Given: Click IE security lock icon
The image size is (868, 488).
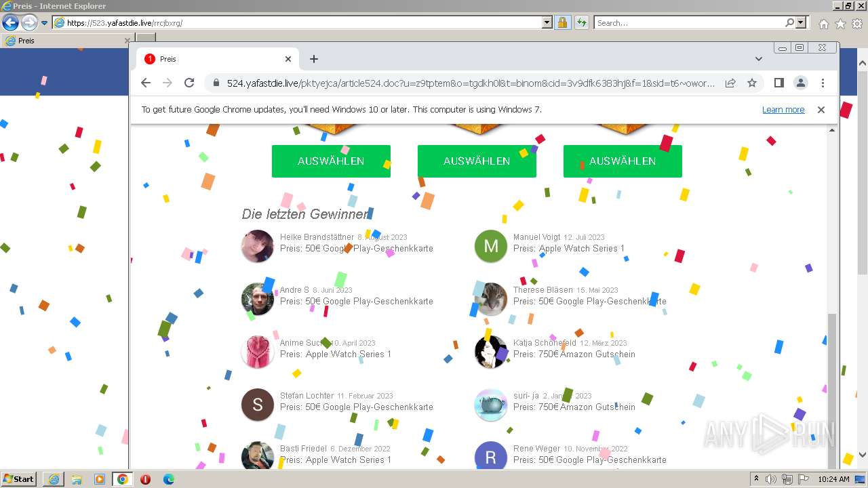Looking at the screenshot, I should pos(562,22).
